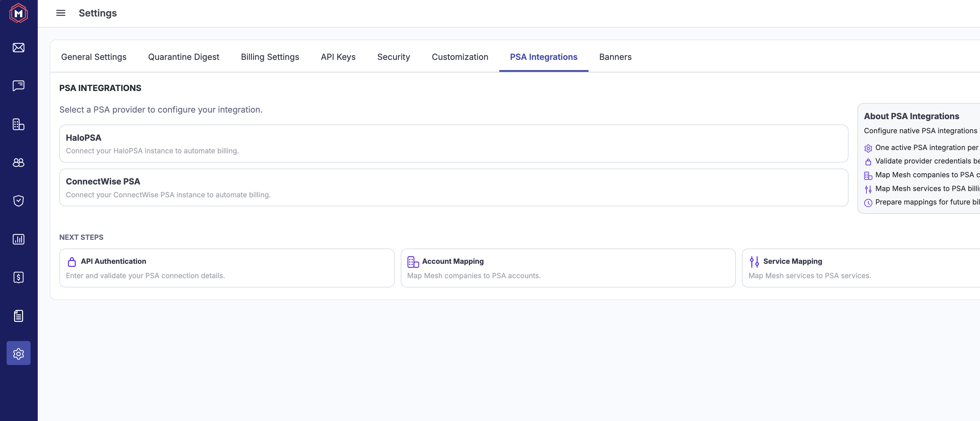
Task: Click 'Connect your ConnectWise PSA instance' description
Action: click(168, 195)
